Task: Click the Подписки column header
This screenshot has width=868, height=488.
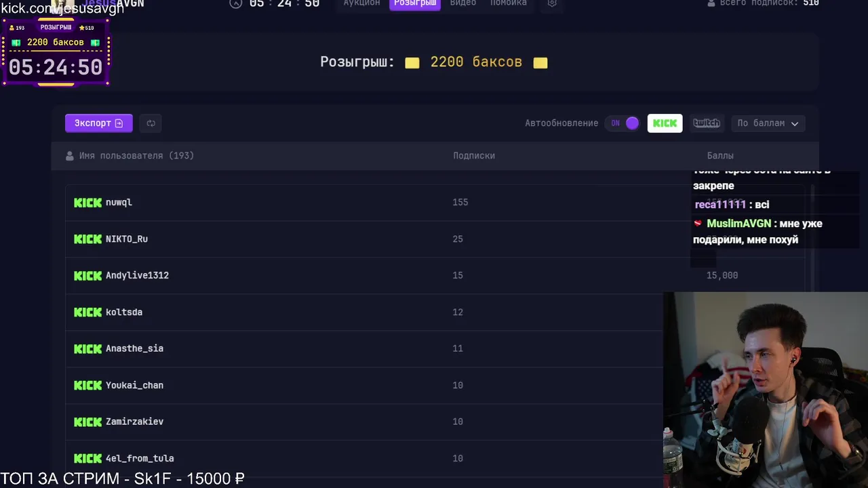Action: [x=474, y=156]
